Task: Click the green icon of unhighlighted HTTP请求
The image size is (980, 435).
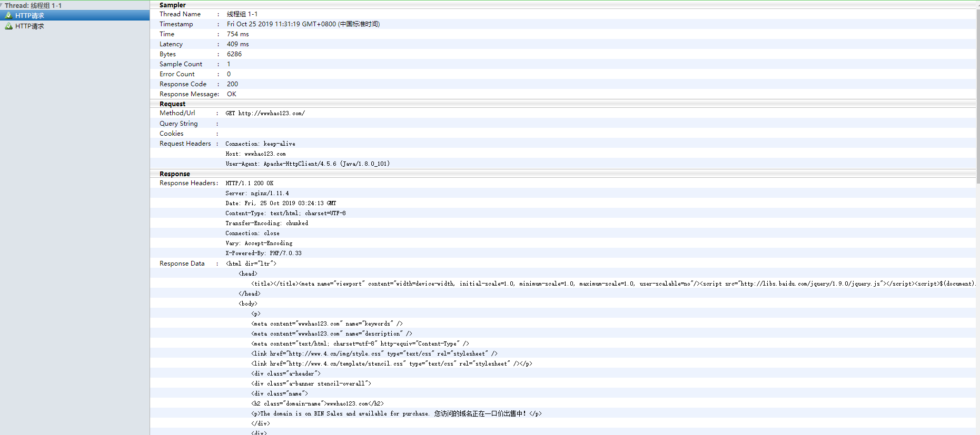Action: (x=8, y=26)
